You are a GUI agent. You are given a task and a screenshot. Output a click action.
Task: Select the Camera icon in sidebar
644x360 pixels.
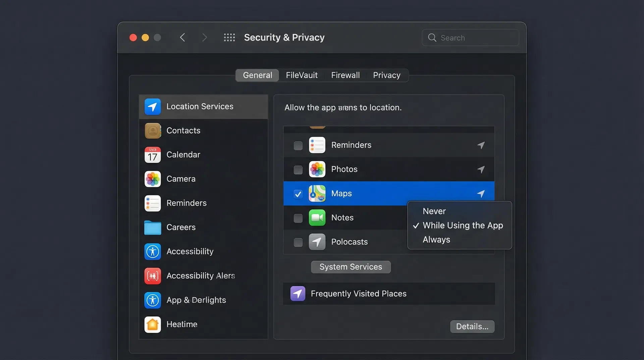pyautogui.click(x=153, y=179)
